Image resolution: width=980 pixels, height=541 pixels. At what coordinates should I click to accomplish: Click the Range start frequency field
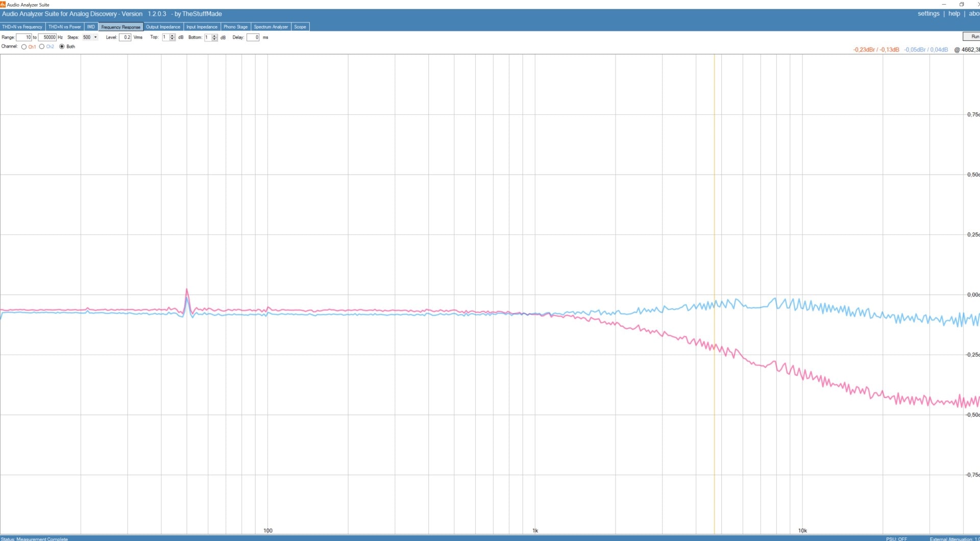[x=24, y=37]
